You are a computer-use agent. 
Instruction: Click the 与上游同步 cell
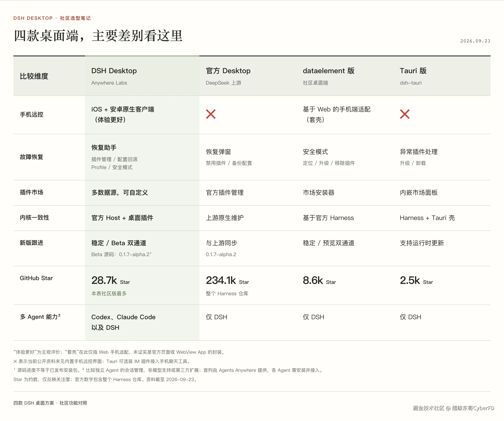click(x=221, y=243)
